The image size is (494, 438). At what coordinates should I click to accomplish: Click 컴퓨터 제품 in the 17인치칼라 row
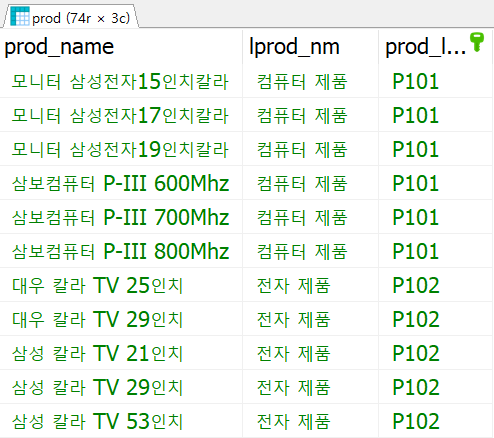(302, 115)
